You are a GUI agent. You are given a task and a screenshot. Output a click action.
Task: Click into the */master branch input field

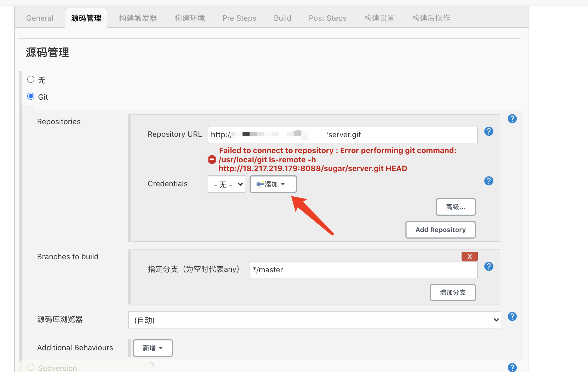363,270
